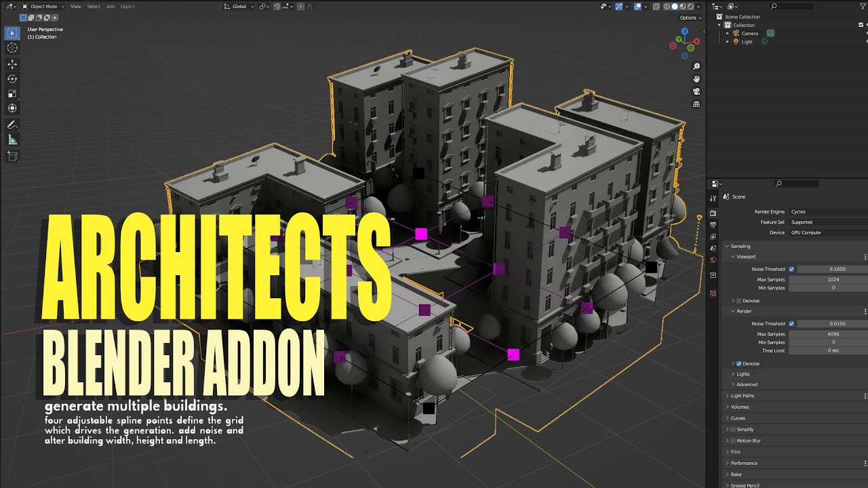Open the Device GPU Compute dropdown
868x488 pixels.
click(828, 232)
